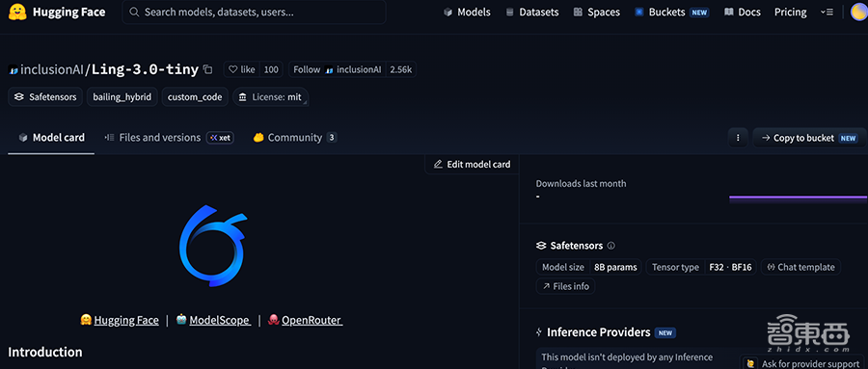Click the Chat template button
Screen dimensions: 868x369
pyautogui.click(x=800, y=267)
